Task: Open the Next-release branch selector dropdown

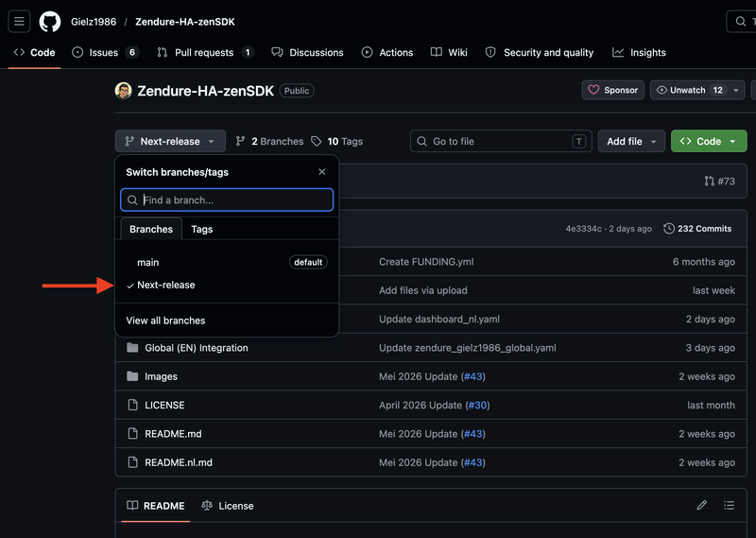Action: [x=170, y=142]
